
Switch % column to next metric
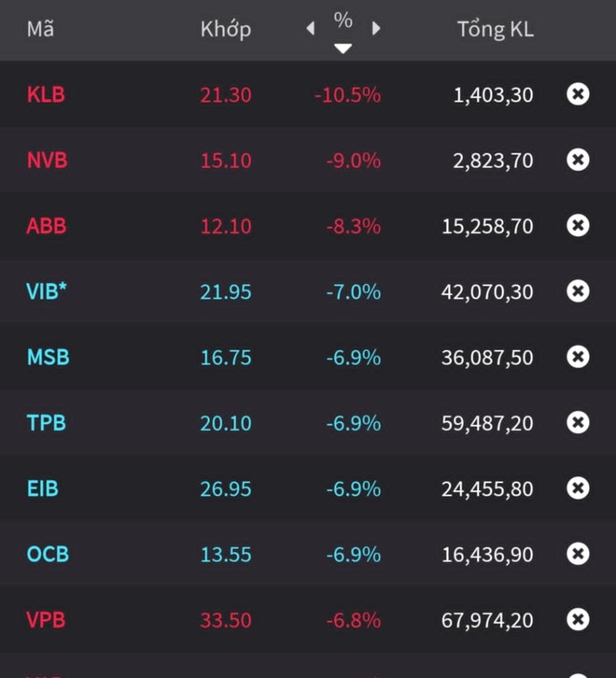pyautogui.click(x=376, y=29)
